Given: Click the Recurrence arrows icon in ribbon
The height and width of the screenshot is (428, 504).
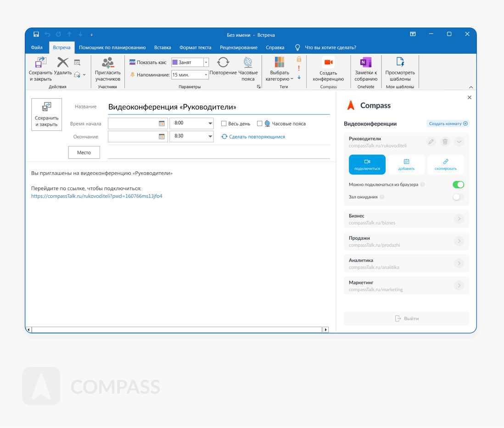Looking at the screenshot, I should 223,62.
